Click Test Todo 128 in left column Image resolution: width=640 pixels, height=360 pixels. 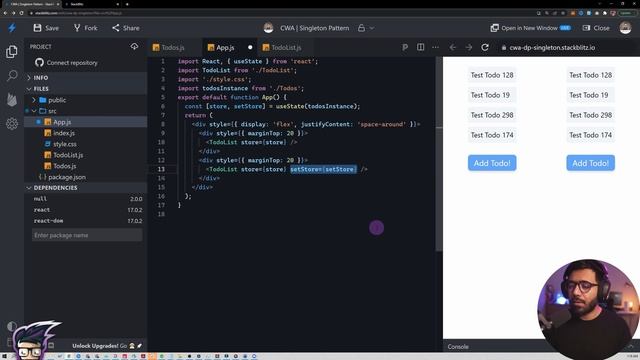pyautogui.click(x=492, y=75)
